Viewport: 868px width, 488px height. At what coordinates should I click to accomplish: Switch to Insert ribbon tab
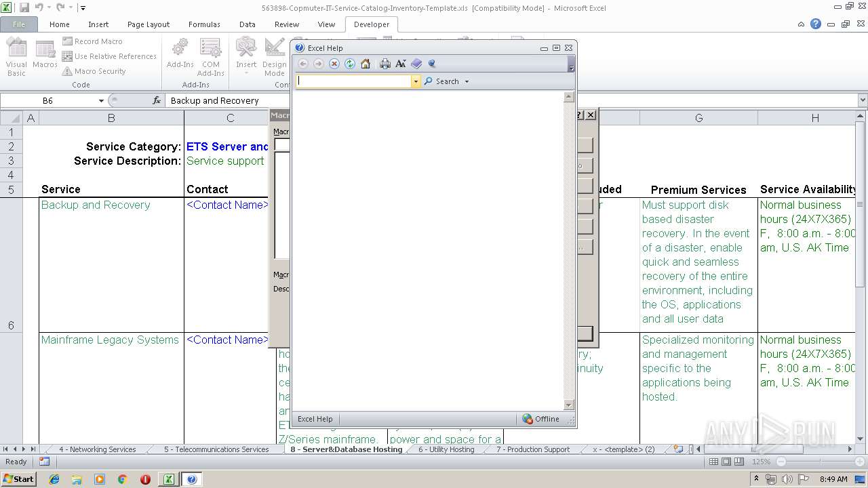coord(98,24)
